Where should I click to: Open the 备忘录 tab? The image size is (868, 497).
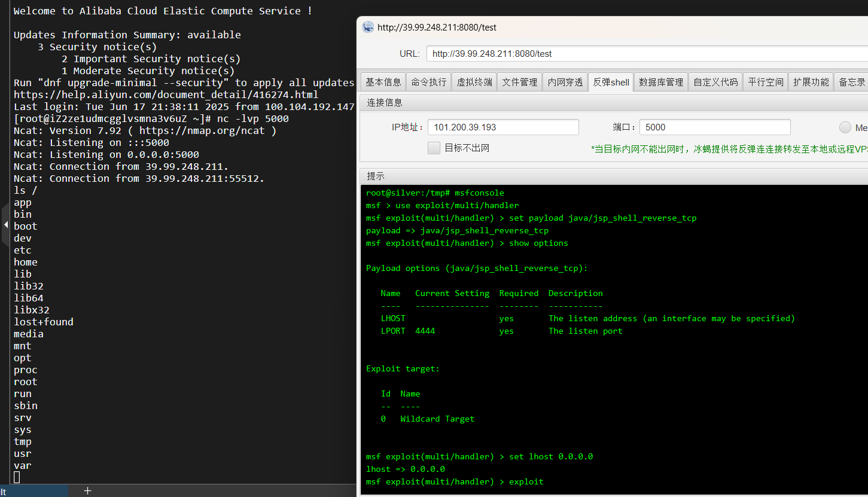pos(851,82)
